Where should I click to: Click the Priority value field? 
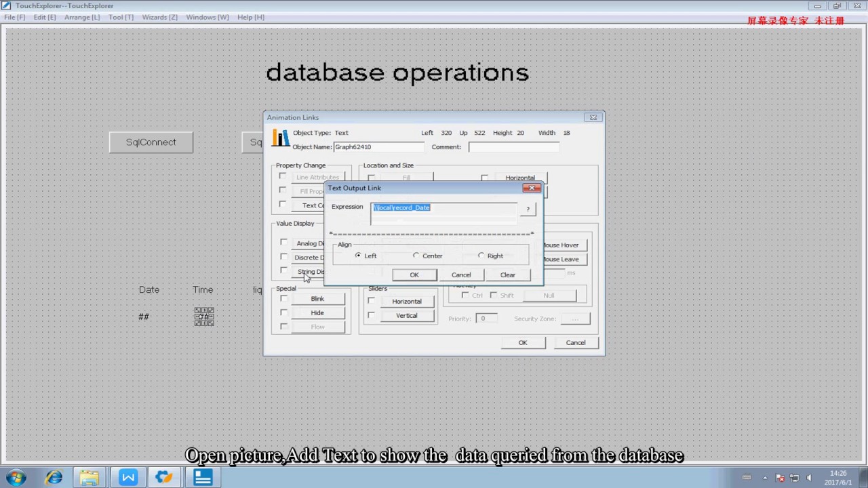coord(485,319)
